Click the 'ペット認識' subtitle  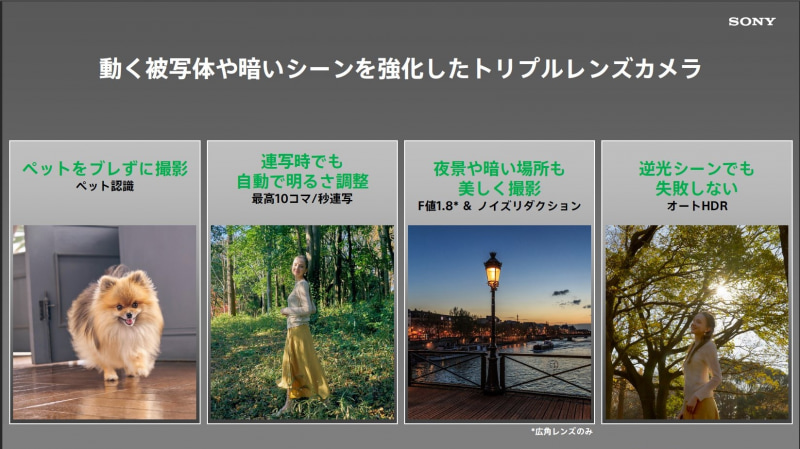(x=105, y=186)
